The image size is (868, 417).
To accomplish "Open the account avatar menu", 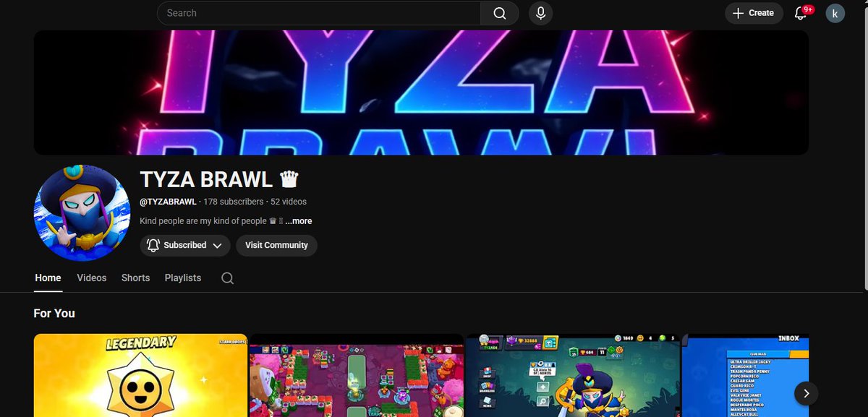I will [x=835, y=13].
